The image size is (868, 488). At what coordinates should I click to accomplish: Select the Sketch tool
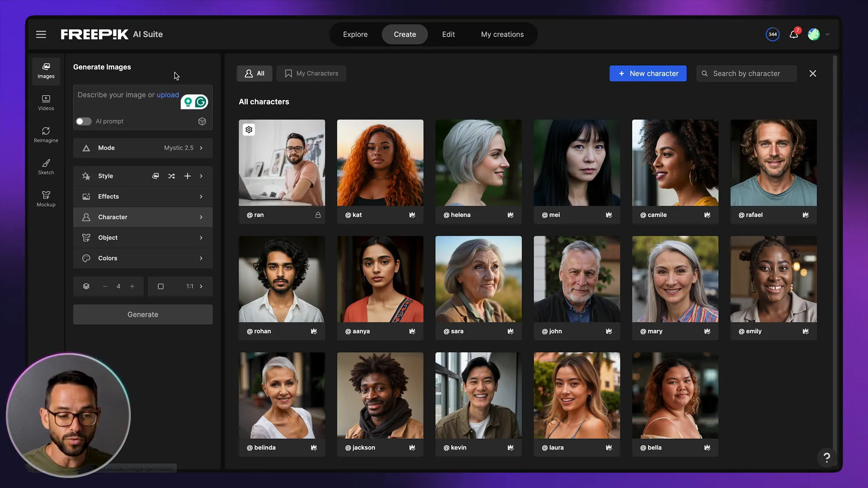(46, 167)
